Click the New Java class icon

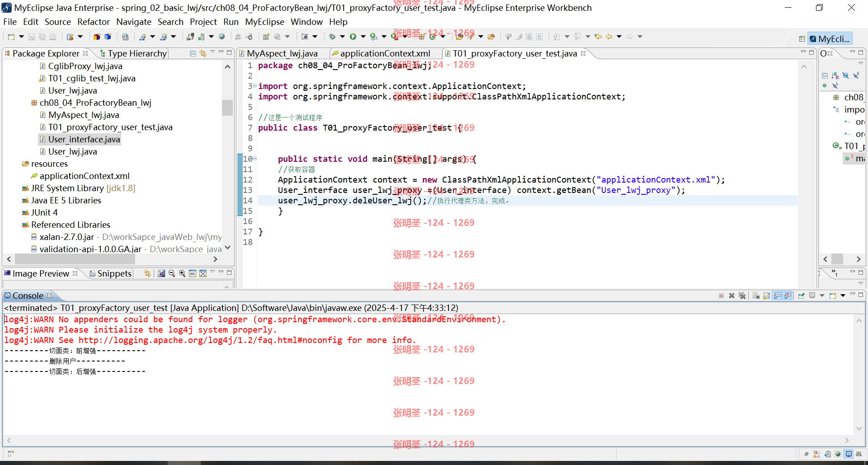433,37
